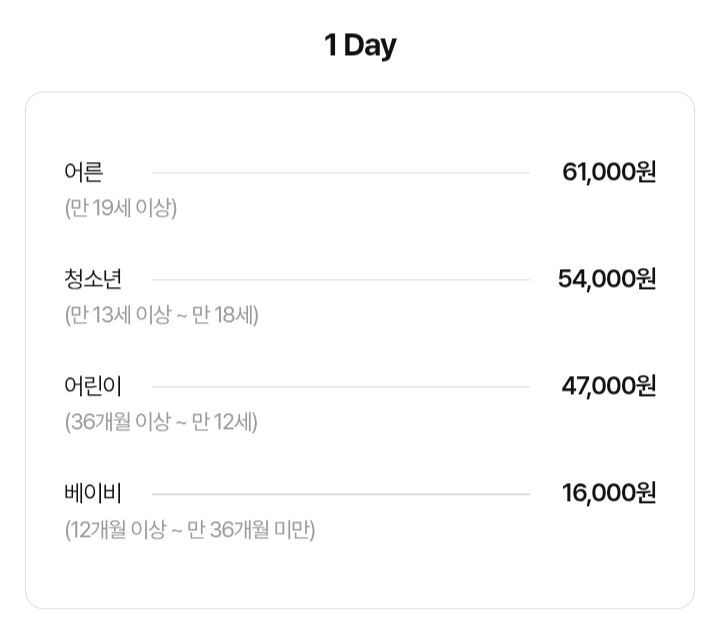Click the (만 19세 이상) age note

tap(120, 209)
